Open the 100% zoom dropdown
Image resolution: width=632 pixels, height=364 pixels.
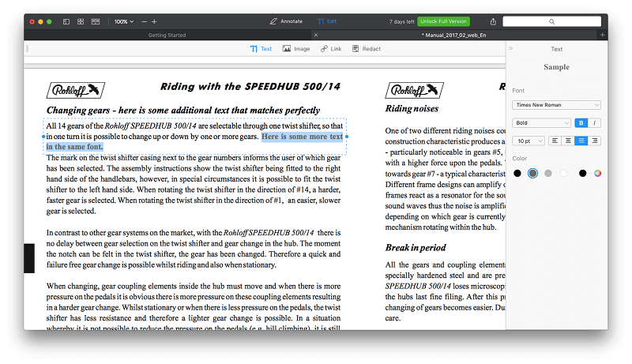point(124,22)
